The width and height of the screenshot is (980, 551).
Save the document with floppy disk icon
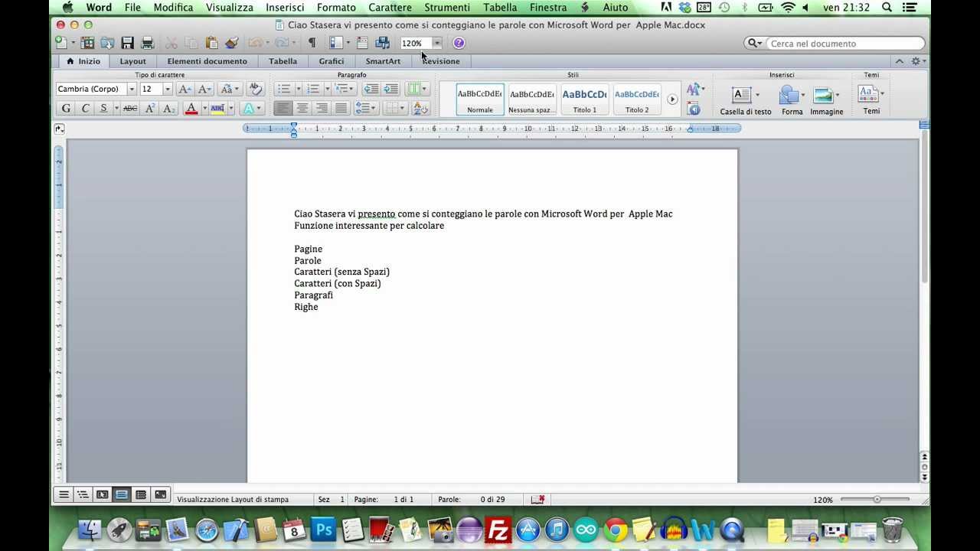pos(128,43)
